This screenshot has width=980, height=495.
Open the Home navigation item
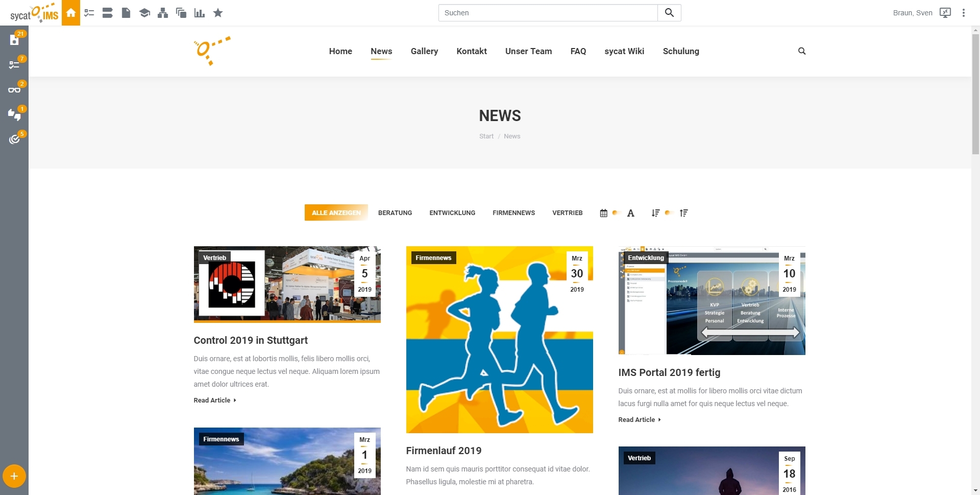pyautogui.click(x=340, y=51)
